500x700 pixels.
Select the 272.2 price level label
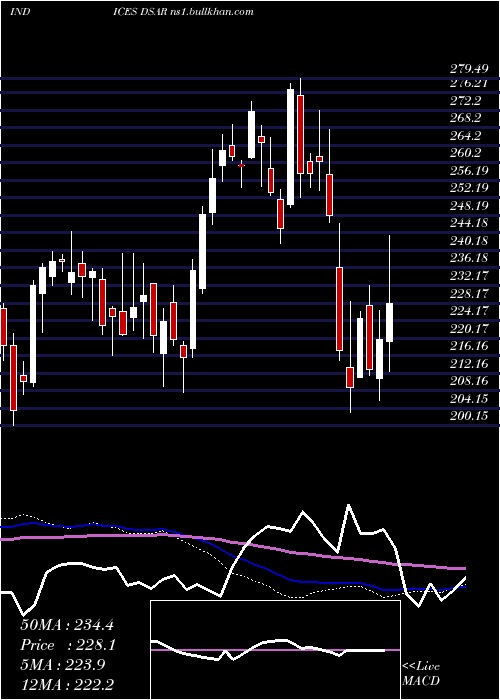466,101
